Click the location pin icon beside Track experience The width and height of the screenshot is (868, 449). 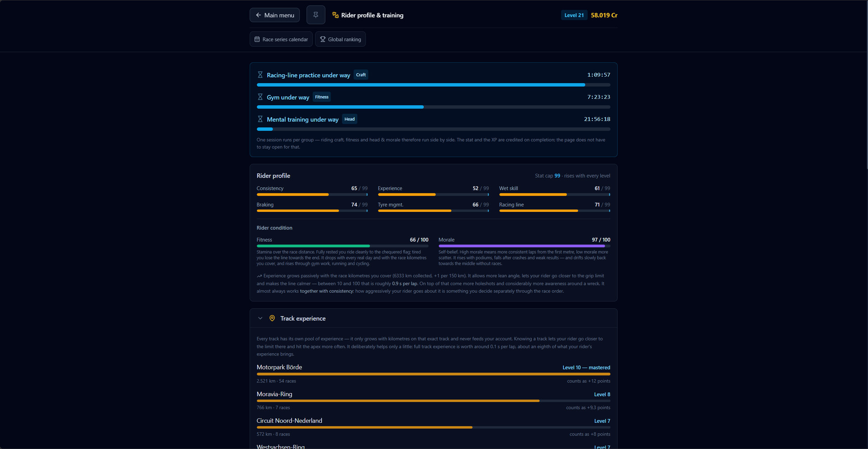click(272, 318)
